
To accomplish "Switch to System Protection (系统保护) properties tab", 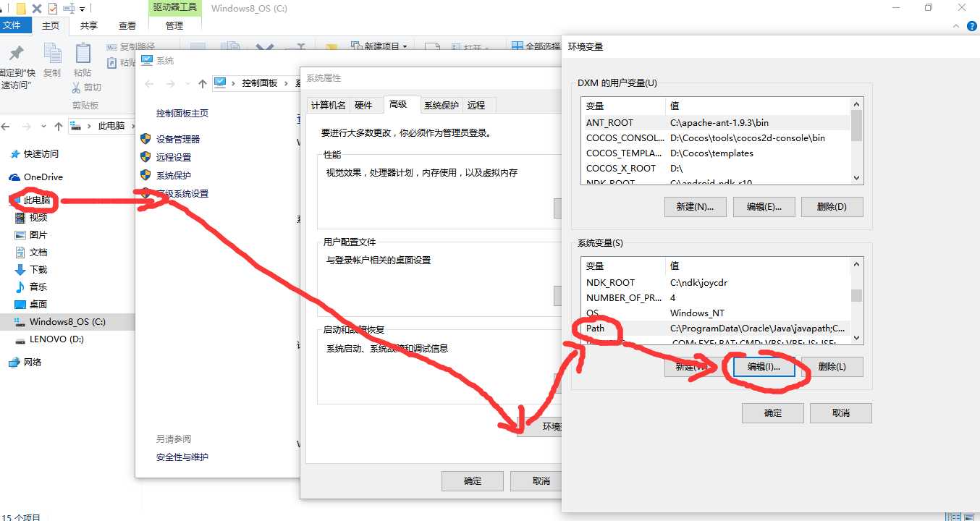I will [x=442, y=105].
